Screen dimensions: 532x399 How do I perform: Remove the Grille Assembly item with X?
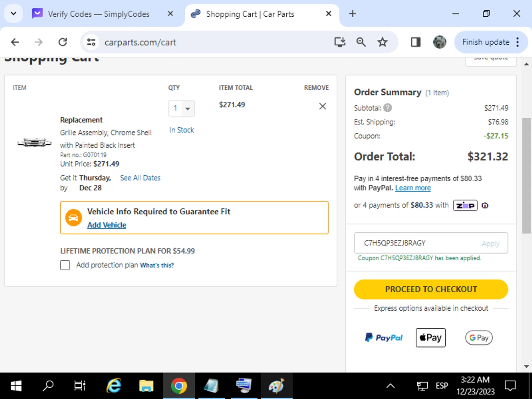pos(322,106)
